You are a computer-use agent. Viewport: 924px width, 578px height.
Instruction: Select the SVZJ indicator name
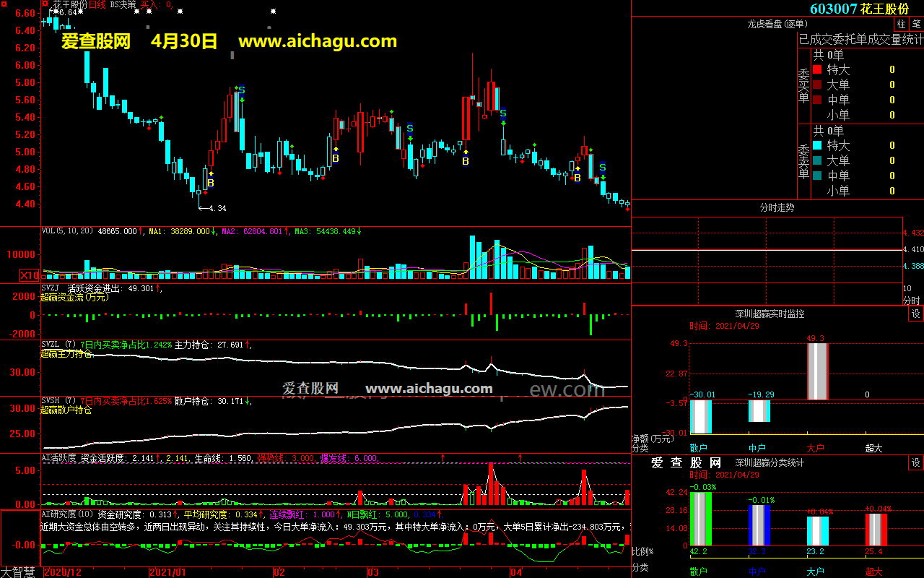51,288
